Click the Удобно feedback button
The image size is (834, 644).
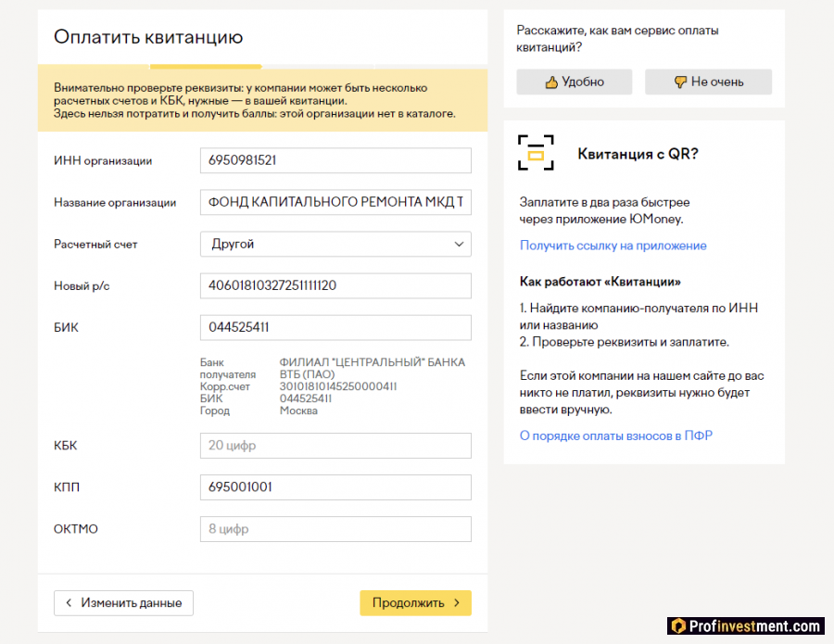pyautogui.click(x=573, y=82)
